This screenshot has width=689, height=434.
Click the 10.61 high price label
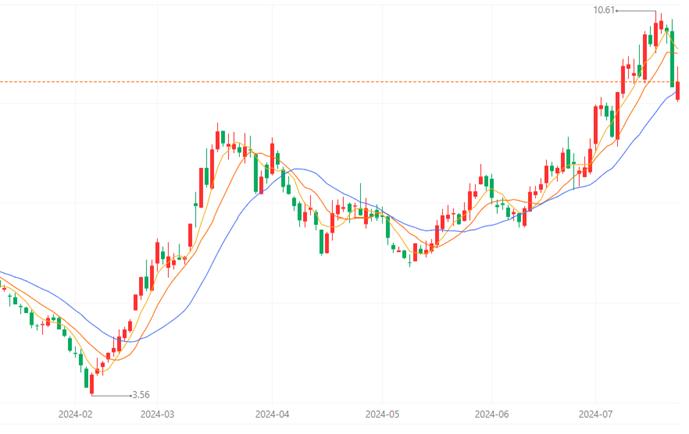[x=604, y=10]
